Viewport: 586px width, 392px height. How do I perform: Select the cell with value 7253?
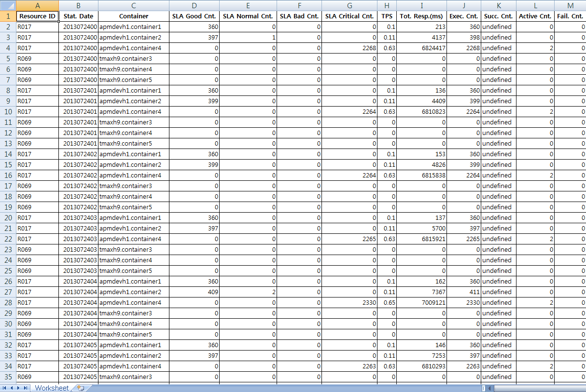coord(422,355)
